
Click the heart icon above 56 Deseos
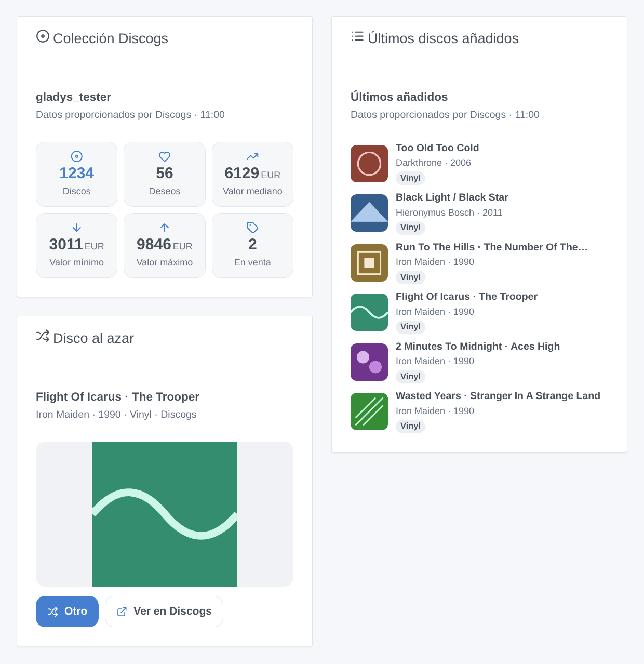click(165, 156)
